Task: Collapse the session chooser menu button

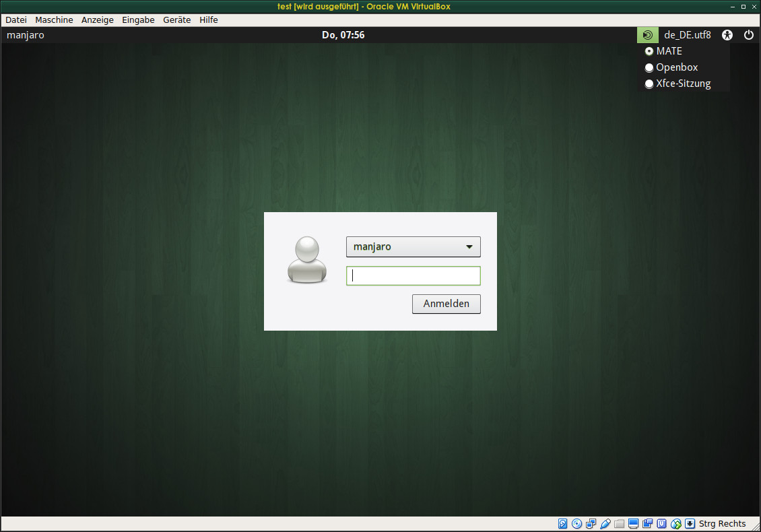Action: 647,35
